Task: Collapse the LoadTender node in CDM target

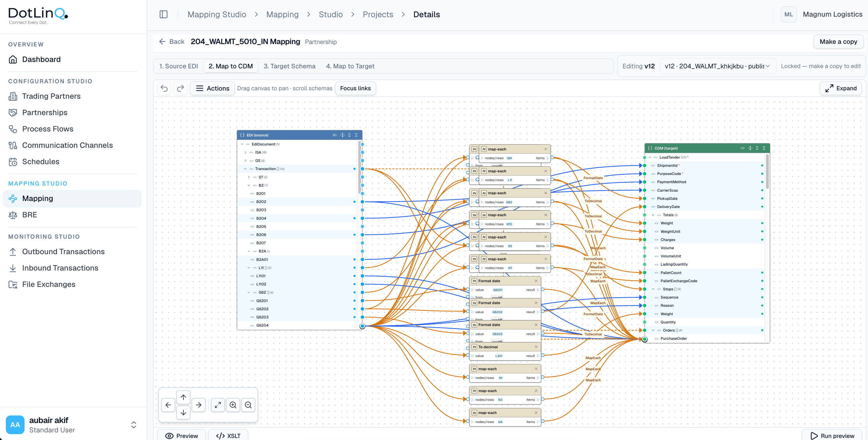Action: point(650,157)
